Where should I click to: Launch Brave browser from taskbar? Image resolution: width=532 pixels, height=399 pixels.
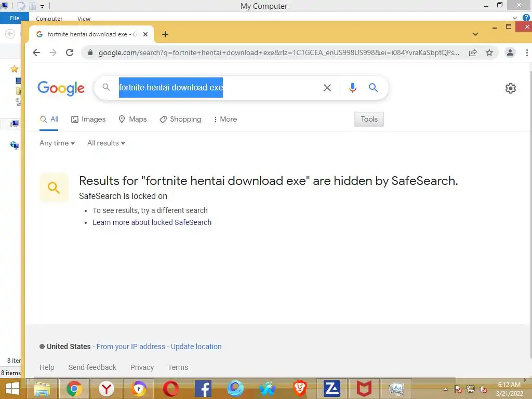pyautogui.click(x=300, y=389)
